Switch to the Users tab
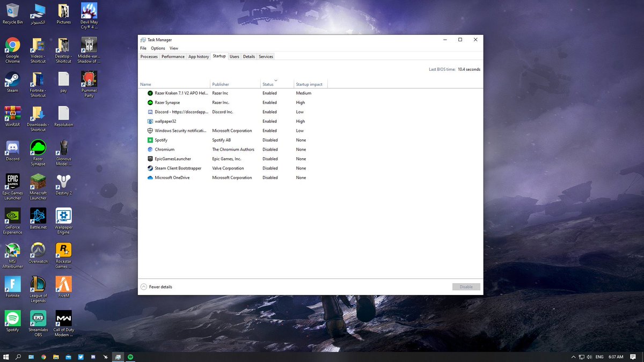This screenshot has width=644, height=362. click(235, 56)
